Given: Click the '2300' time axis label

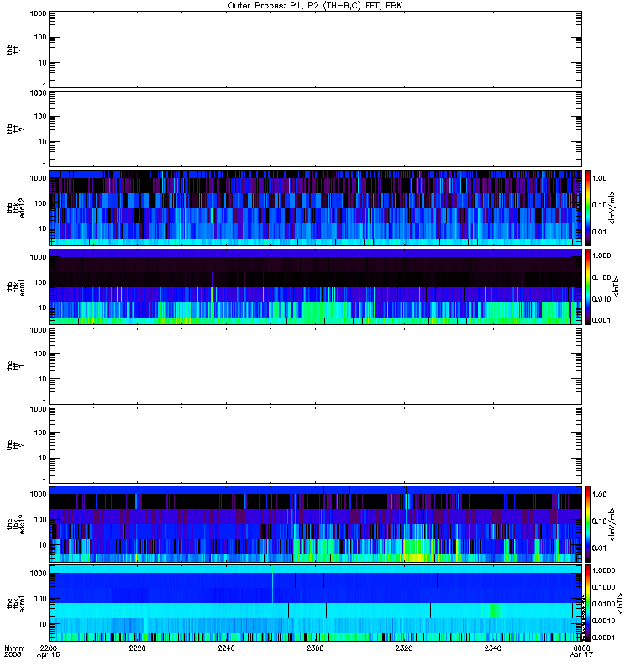Looking at the screenshot, I should point(315,648).
